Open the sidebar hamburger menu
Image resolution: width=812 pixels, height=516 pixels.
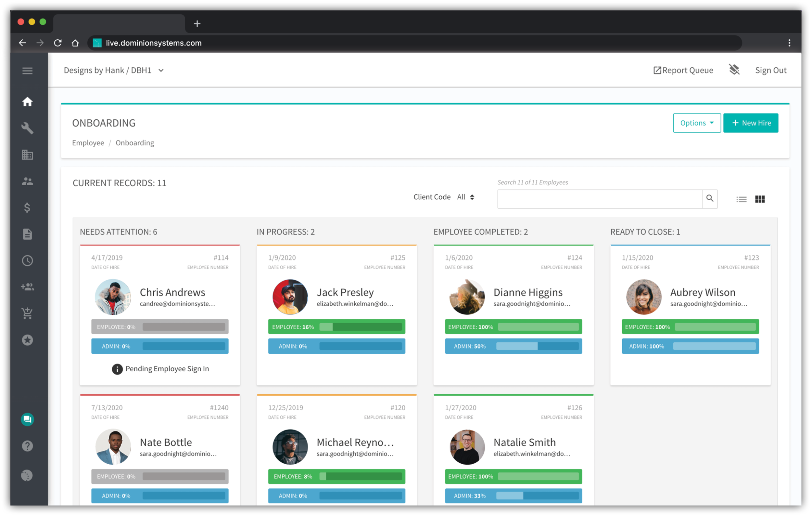point(27,71)
